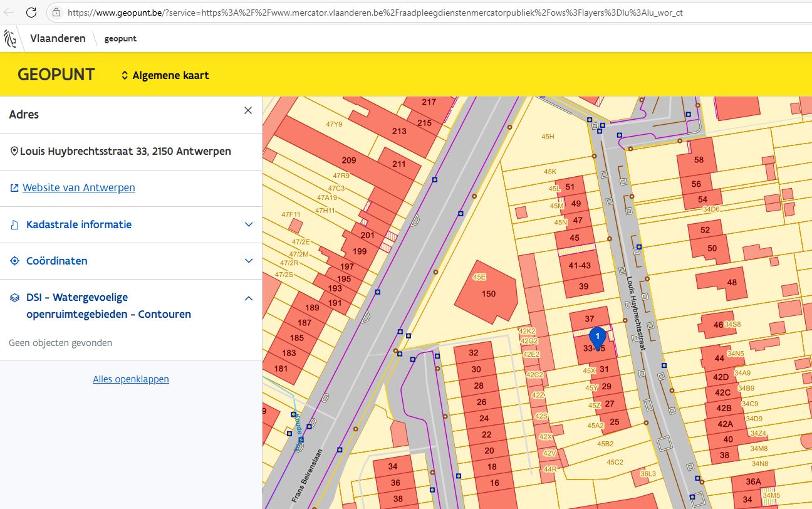Collapse the DSI Watergevoelige openruimtegebieden section
Viewport: 812px width, 509px height.
click(x=248, y=298)
